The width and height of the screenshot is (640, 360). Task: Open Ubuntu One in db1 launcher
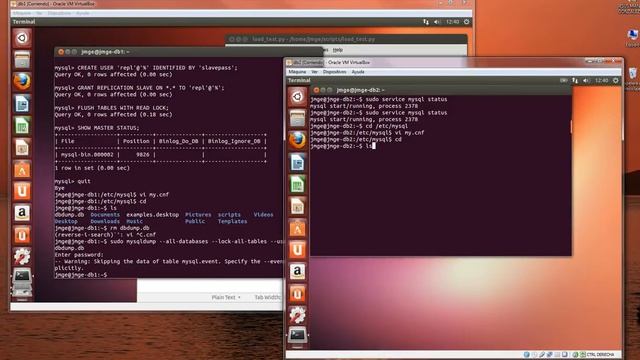pos(22,191)
